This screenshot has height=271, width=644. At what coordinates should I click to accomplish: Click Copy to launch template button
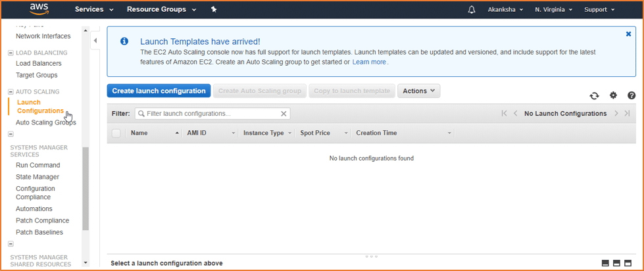click(x=352, y=91)
